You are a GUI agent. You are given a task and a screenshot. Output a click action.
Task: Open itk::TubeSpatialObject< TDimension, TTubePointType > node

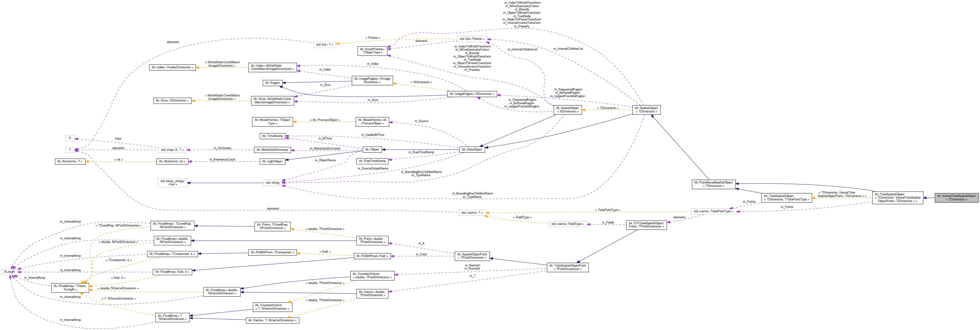[x=786, y=198]
